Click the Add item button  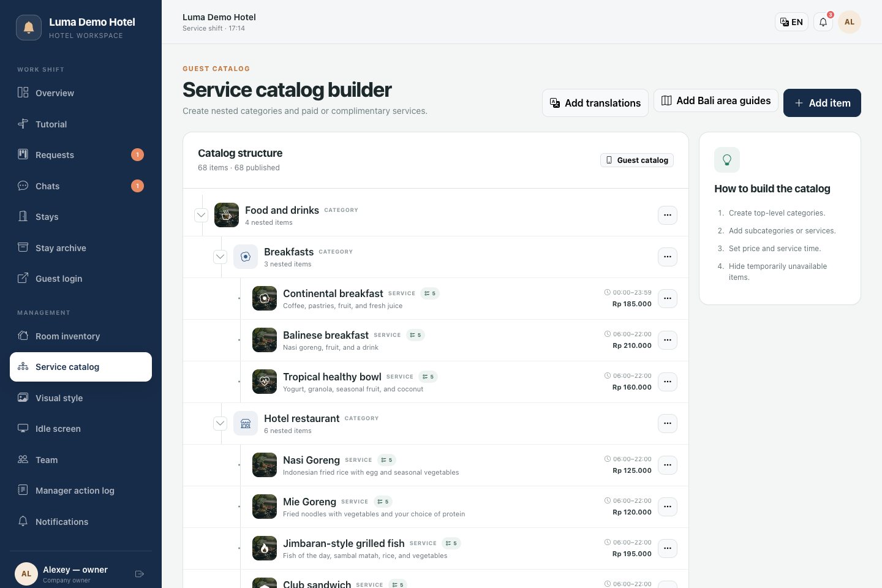(x=822, y=103)
